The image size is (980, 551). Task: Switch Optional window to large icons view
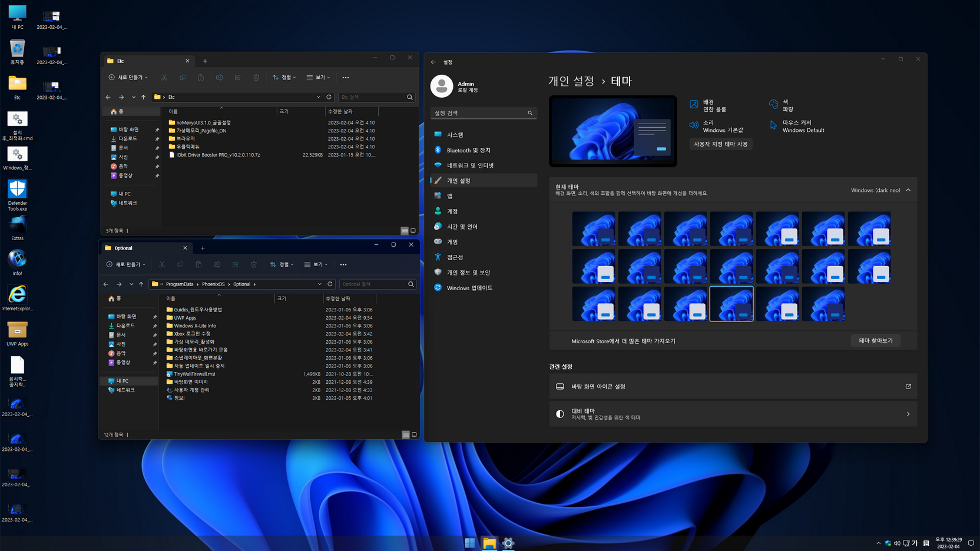pyautogui.click(x=414, y=434)
